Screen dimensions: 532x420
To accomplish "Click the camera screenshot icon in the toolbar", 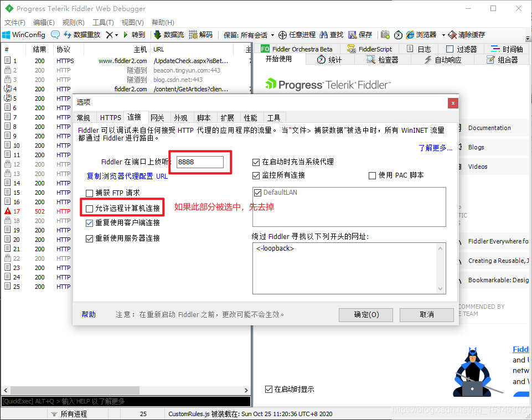I will (385, 35).
